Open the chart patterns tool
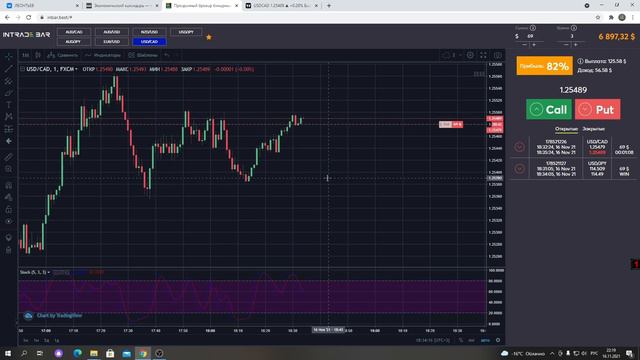This screenshot has width=640, height=360. click(x=9, y=117)
